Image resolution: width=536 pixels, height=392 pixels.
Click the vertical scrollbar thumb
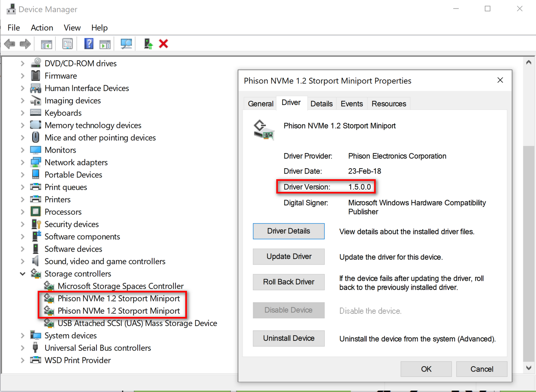[x=529, y=254]
